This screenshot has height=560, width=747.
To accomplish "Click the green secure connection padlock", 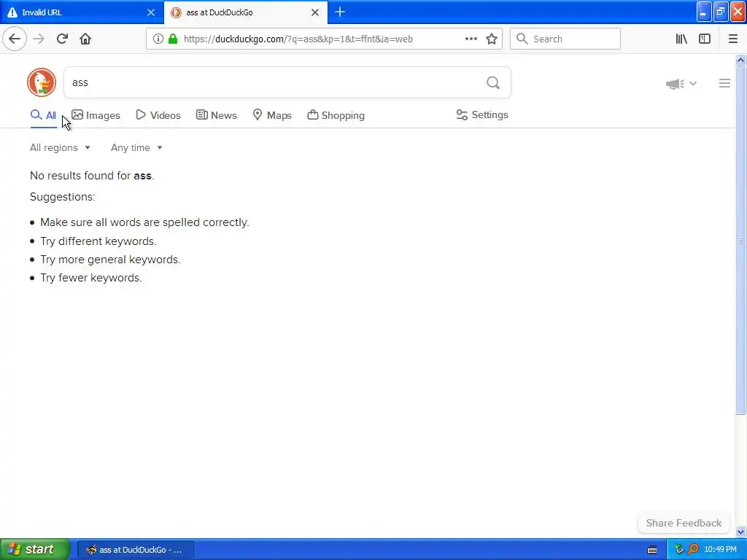I will [x=173, y=39].
